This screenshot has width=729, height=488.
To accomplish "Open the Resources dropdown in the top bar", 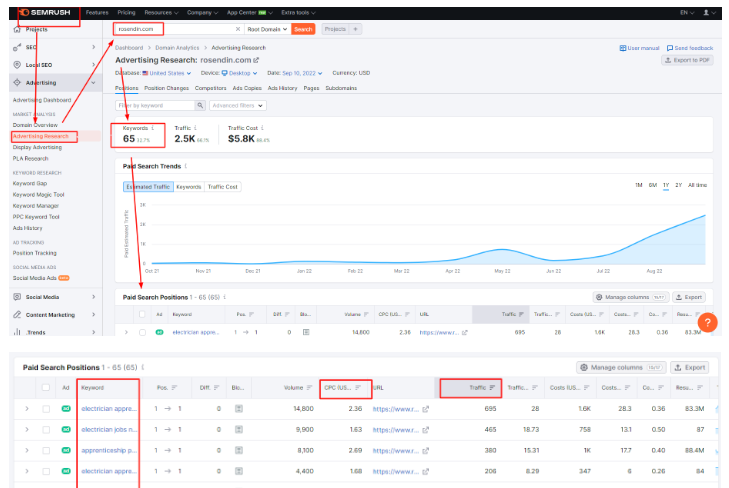I will point(161,13).
